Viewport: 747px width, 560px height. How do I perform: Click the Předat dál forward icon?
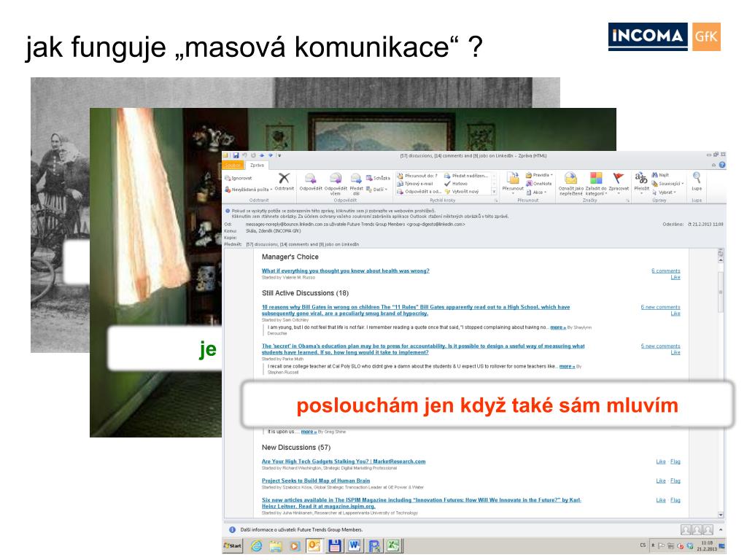(356, 179)
